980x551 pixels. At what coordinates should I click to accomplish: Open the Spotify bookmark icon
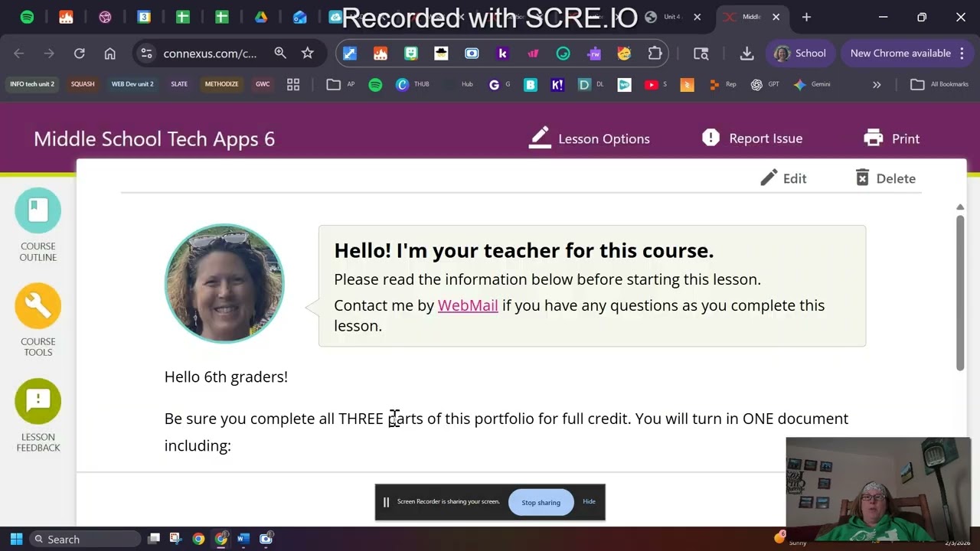point(375,85)
